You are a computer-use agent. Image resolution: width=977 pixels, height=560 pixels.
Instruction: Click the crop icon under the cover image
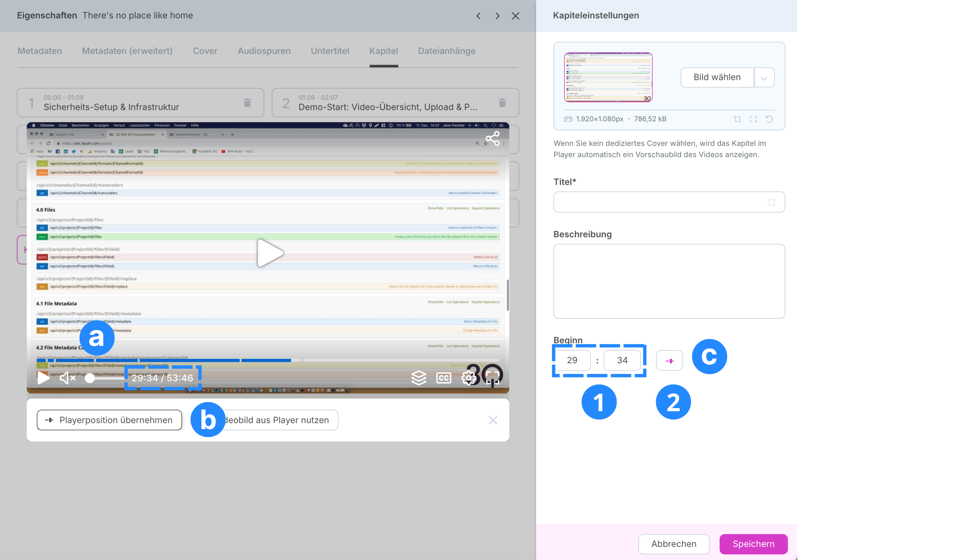tap(737, 119)
